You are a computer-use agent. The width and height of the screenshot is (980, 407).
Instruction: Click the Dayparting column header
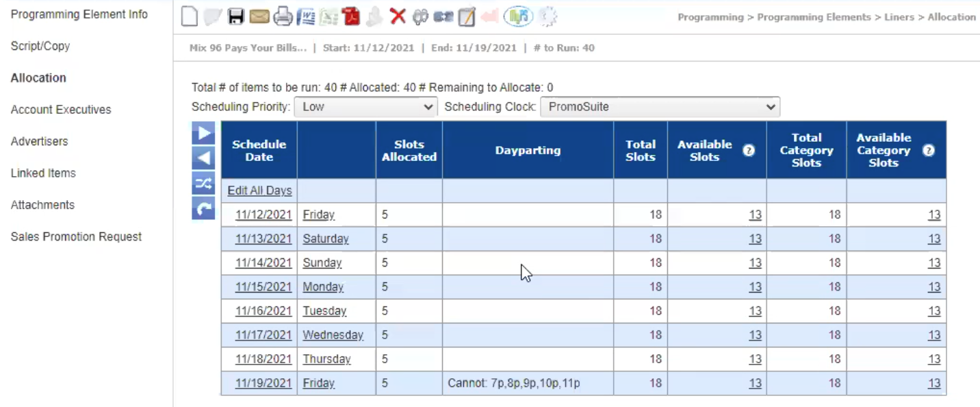(x=528, y=151)
